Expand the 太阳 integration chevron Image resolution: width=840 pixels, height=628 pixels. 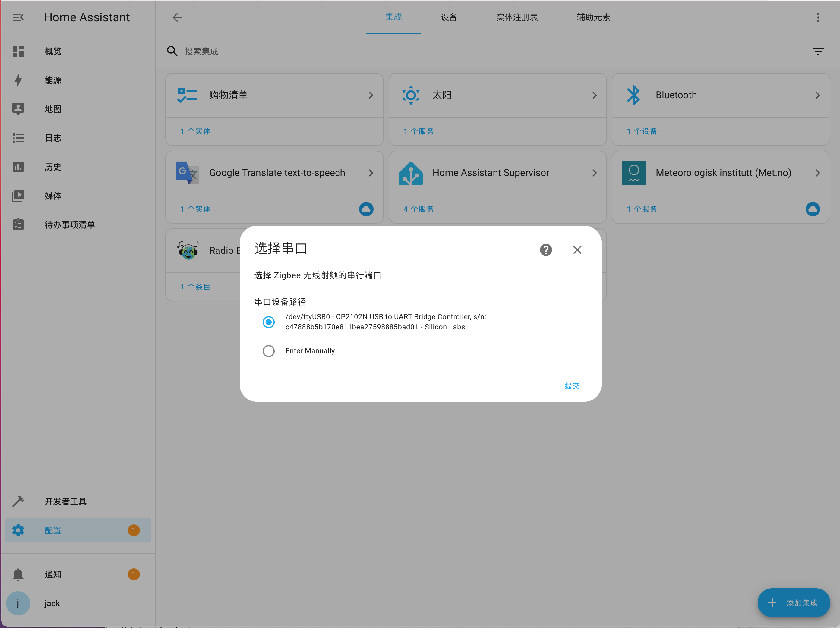(594, 95)
